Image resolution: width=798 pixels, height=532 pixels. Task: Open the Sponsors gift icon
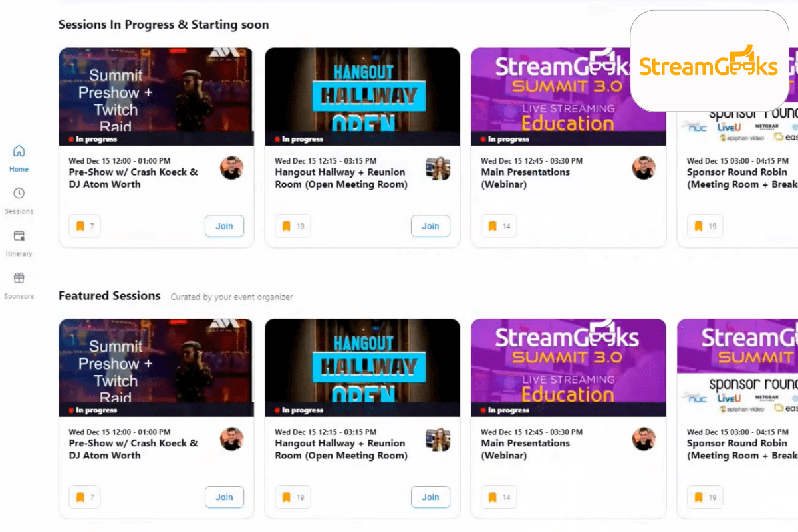click(x=19, y=278)
